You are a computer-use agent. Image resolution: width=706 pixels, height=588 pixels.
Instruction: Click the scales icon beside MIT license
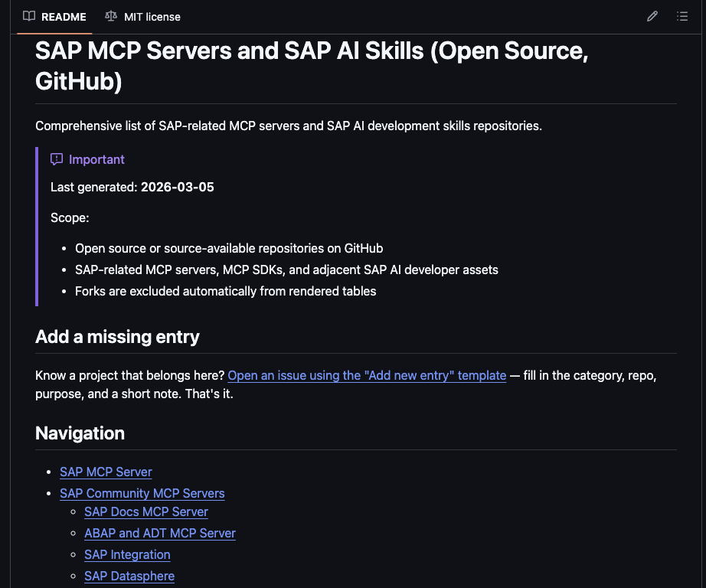click(110, 16)
